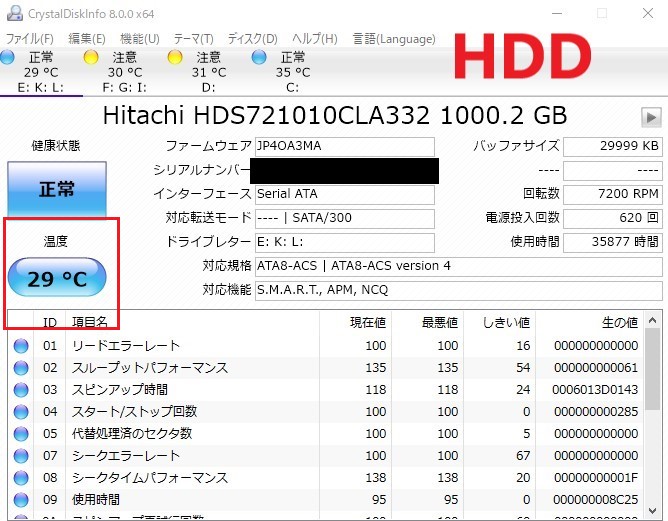Open the ディスク(D) menu
Image resolution: width=668 pixels, height=521 pixels.
coord(252,39)
